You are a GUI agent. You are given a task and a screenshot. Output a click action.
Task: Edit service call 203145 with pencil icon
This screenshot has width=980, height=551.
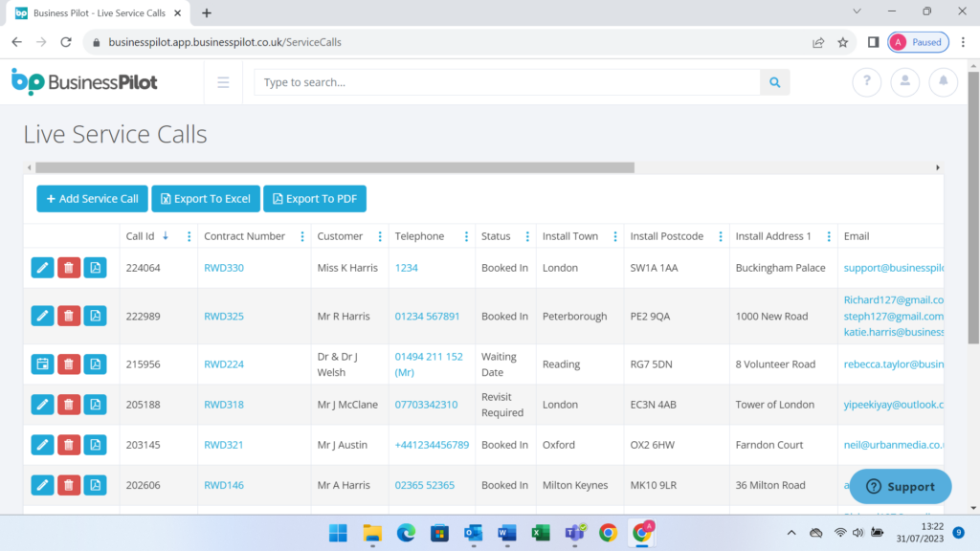pyautogui.click(x=42, y=444)
